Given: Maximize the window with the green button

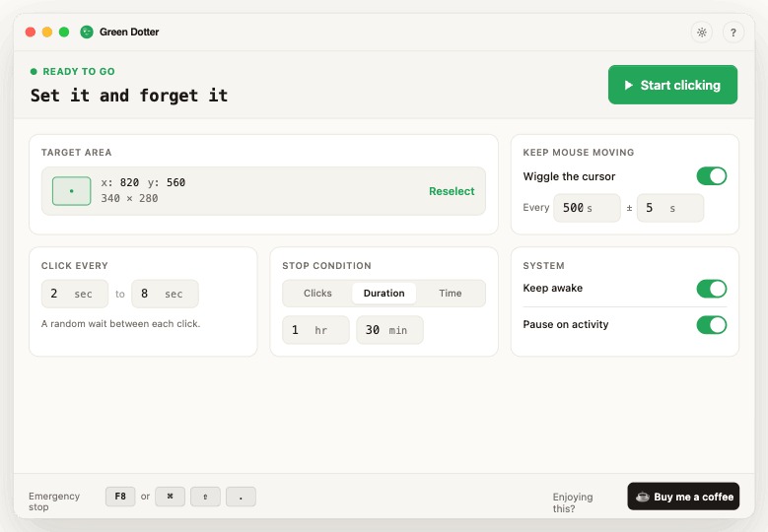Looking at the screenshot, I should coord(64,32).
